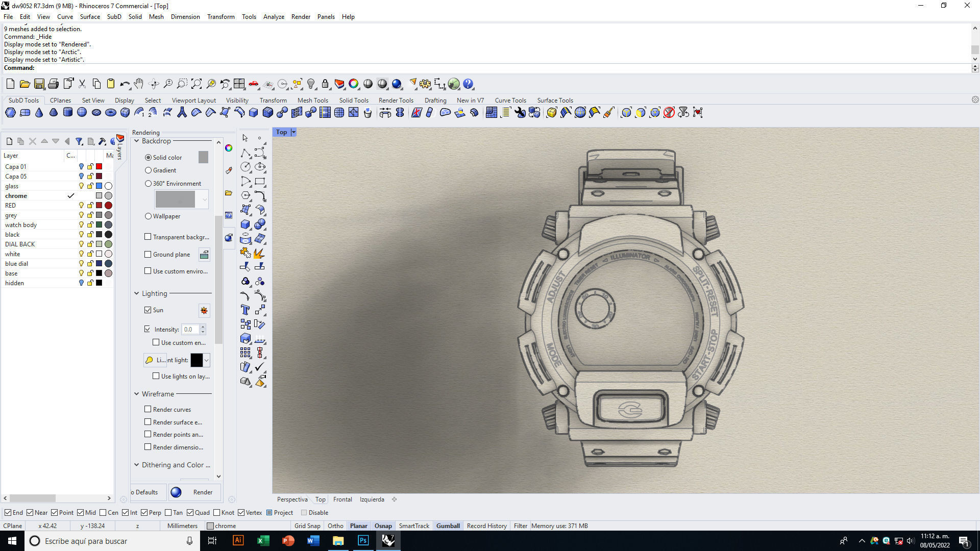Switch to Mesh Tools toolbar tab
The image size is (980, 551).
pyautogui.click(x=313, y=101)
